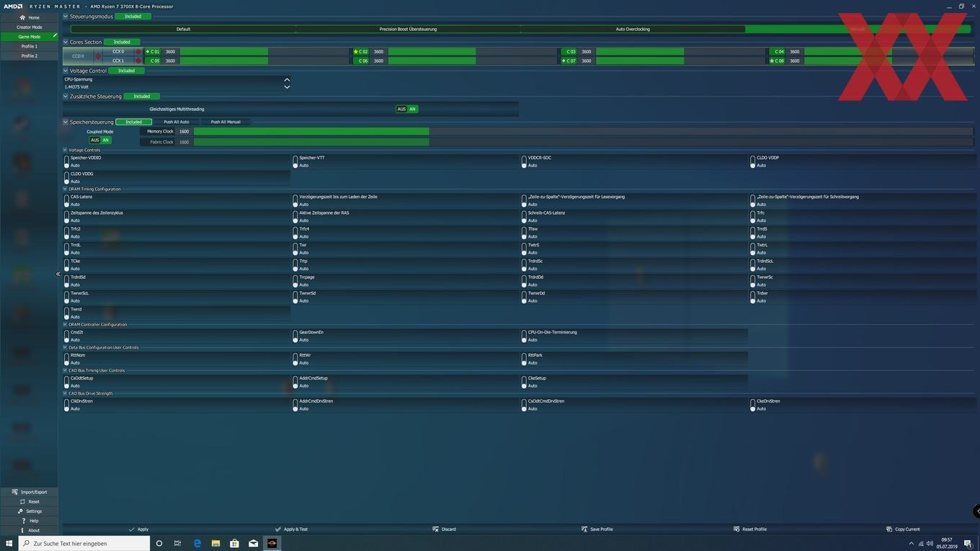Increase CPU-Spannung with up arrow
The image size is (980, 551).
[287, 79]
